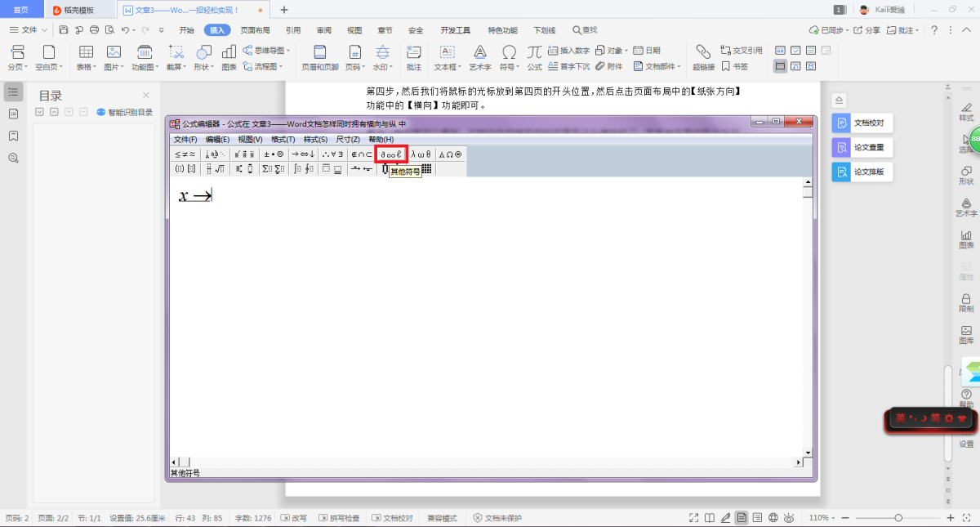The width and height of the screenshot is (980, 527).
Task: Open the Greek lowercase letters palette
Action: (x=421, y=154)
